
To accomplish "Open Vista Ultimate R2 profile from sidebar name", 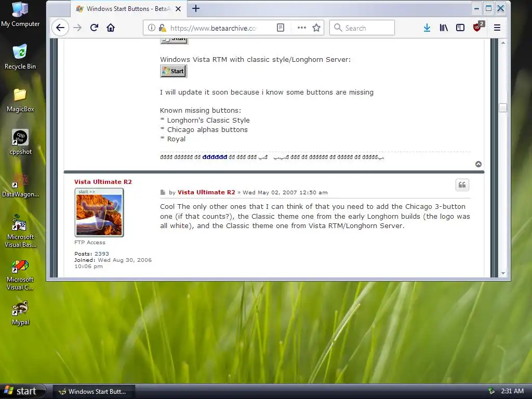I will pyautogui.click(x=103, y=182).
